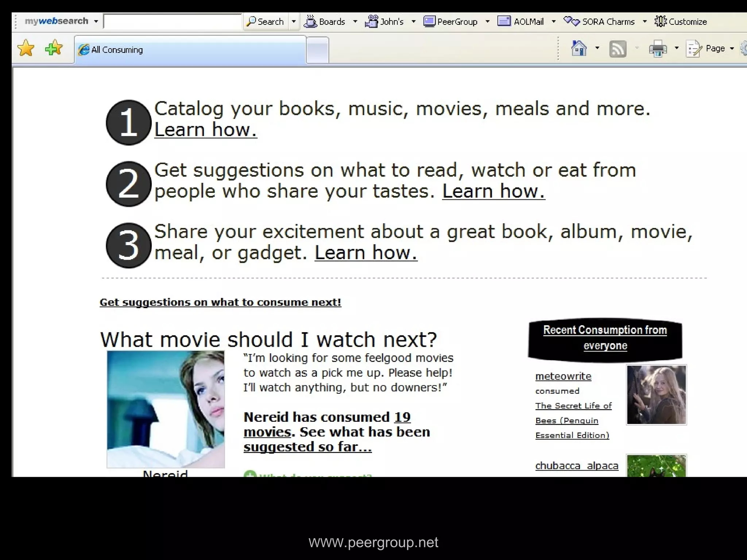Click the Customize gear icon
This screenshot has width=747, height=560.
point(661,21)
